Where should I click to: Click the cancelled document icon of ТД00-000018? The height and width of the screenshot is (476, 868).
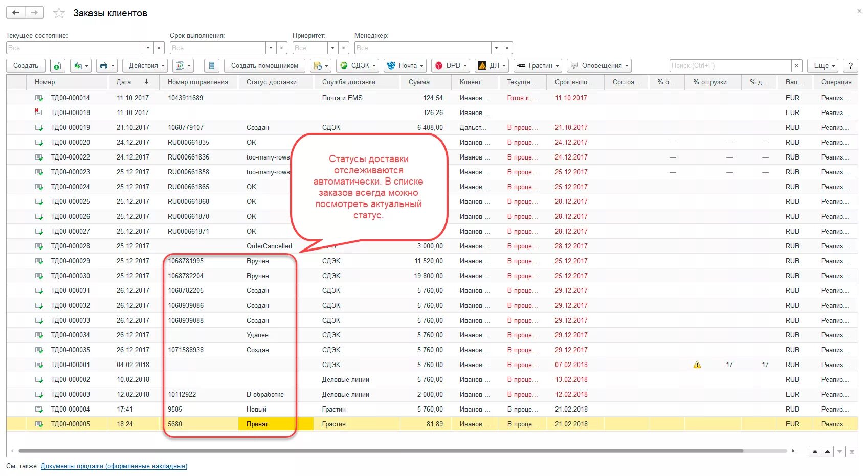point(38,112)
